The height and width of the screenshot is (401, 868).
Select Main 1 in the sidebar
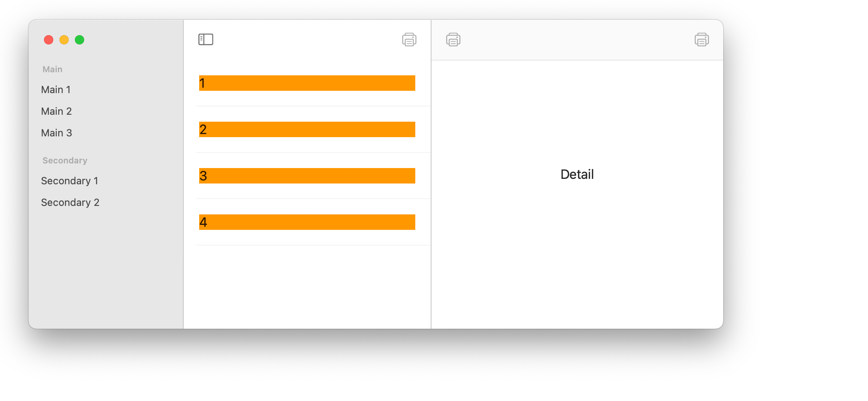coord(56,90)
